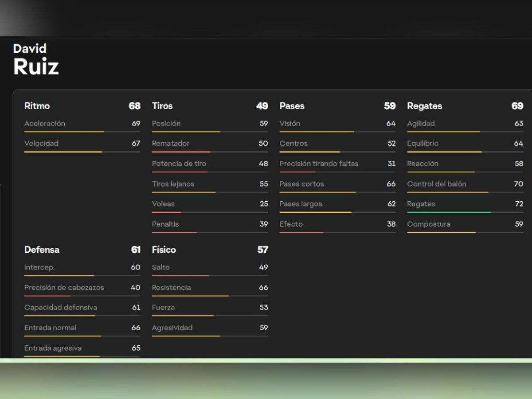Select the Tiros category header

pos(162,106)
